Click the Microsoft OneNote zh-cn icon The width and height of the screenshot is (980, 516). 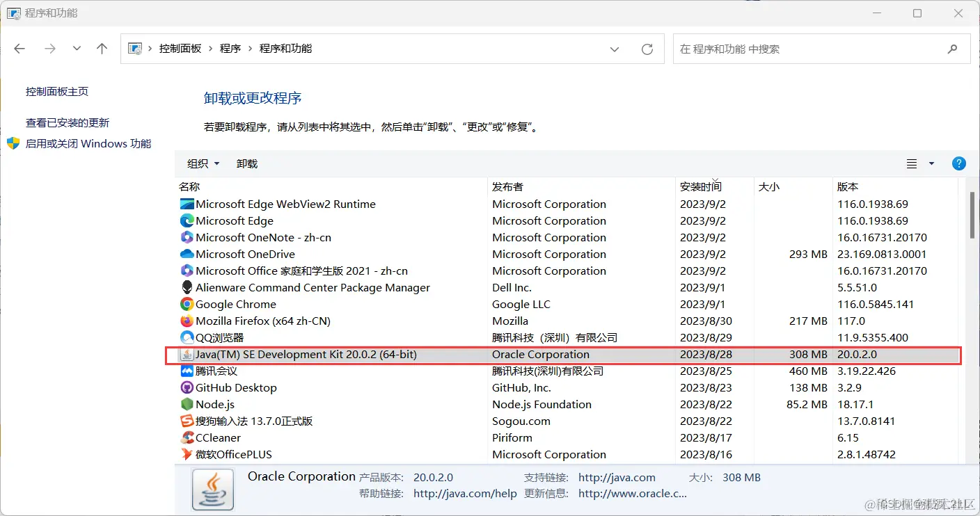click(187, 238)
